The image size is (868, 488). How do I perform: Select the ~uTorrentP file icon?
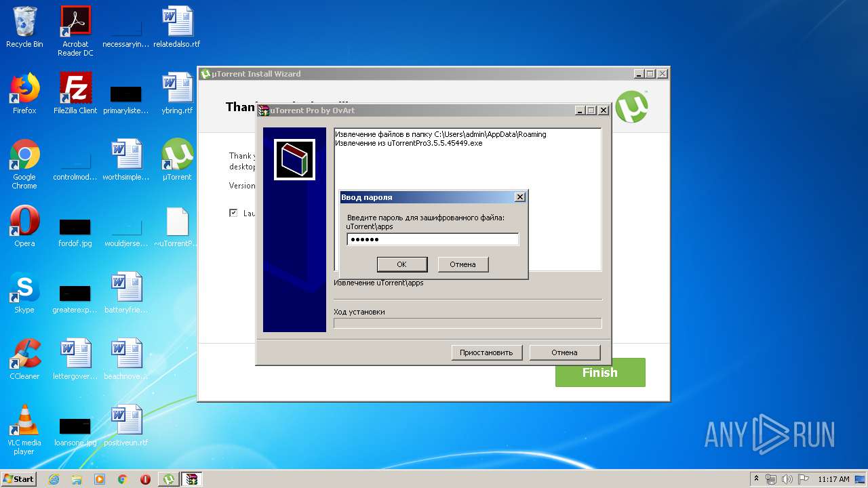click(177, 226)
